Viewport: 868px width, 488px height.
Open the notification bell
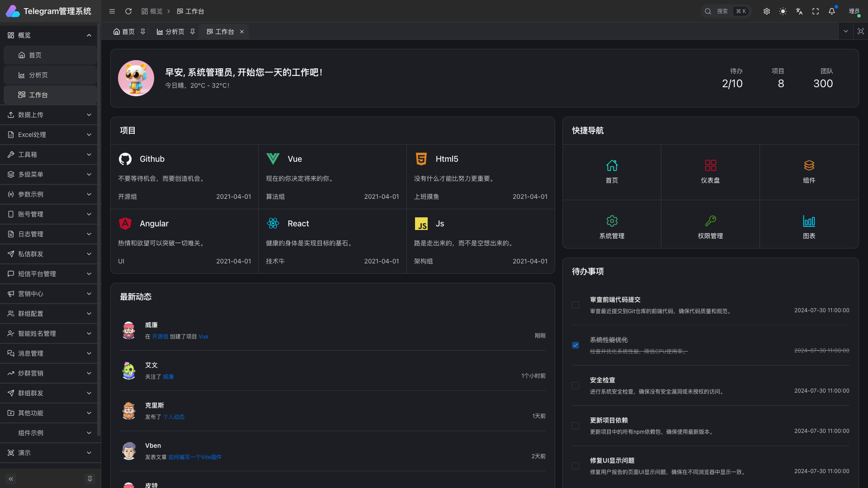(832, 11)
